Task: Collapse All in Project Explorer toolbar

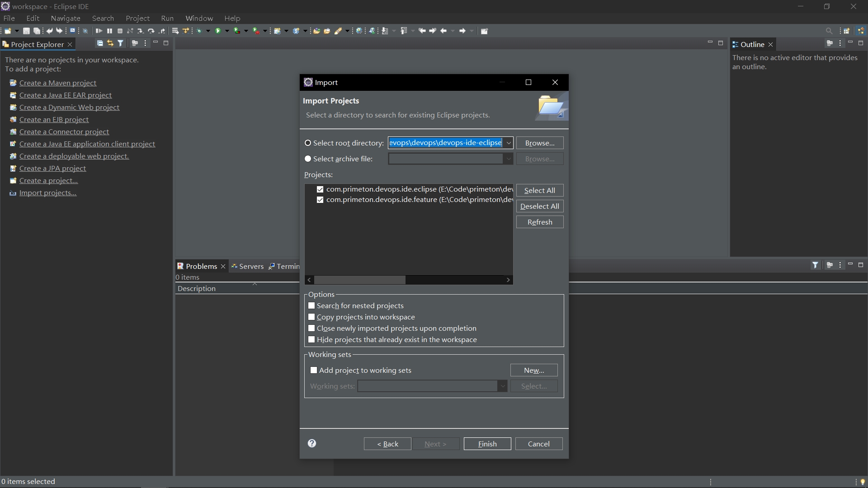Action: click(x=100, y=43)
